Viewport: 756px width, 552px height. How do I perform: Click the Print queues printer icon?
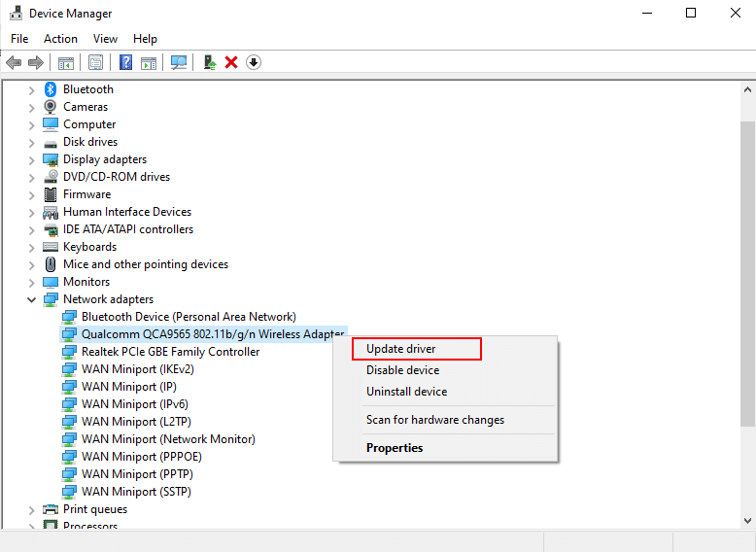pos(51,509)
